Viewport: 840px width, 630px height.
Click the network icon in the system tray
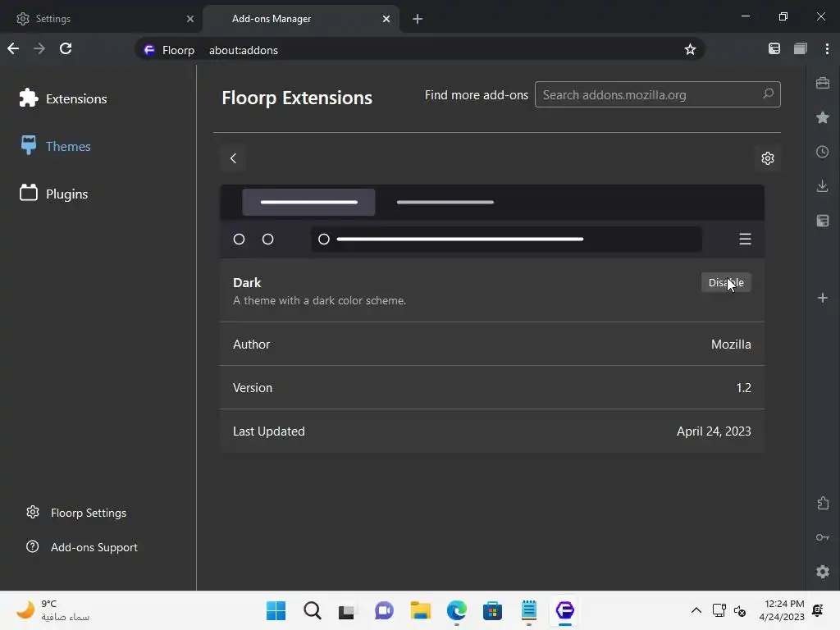(x=719, y=610)
